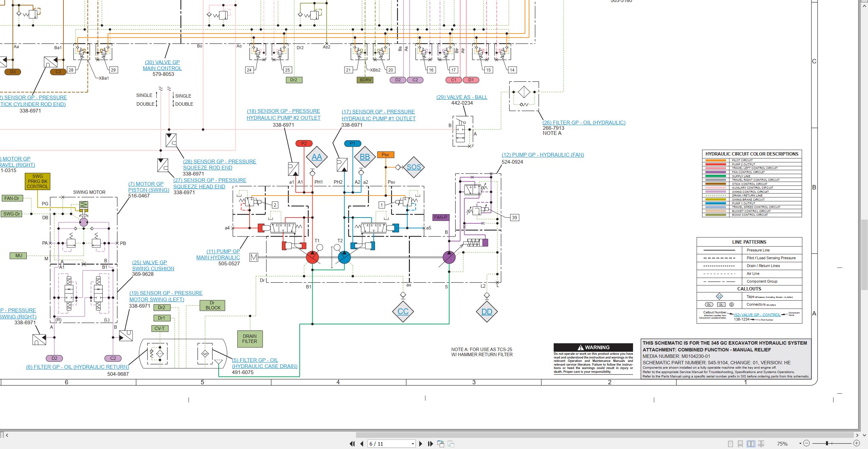
Task: Open the (52) Valve GP - Control legend link
Action: pos(757,315)
